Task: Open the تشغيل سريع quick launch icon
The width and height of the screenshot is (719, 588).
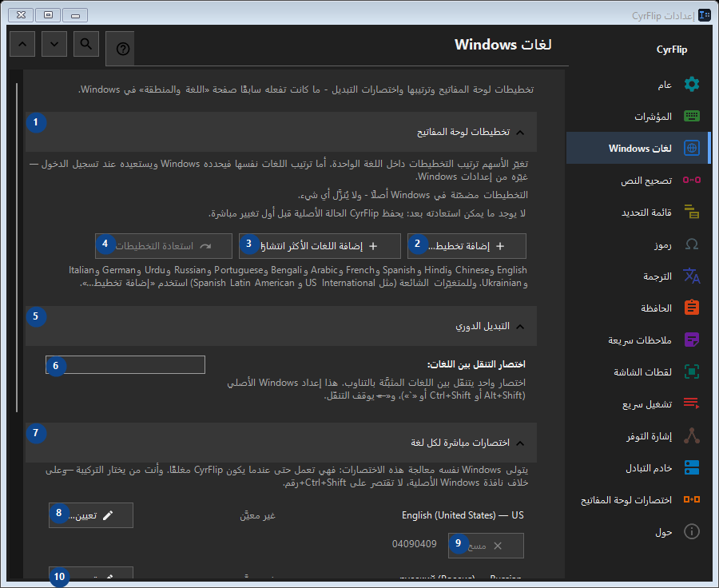Action: coord(692,403)
